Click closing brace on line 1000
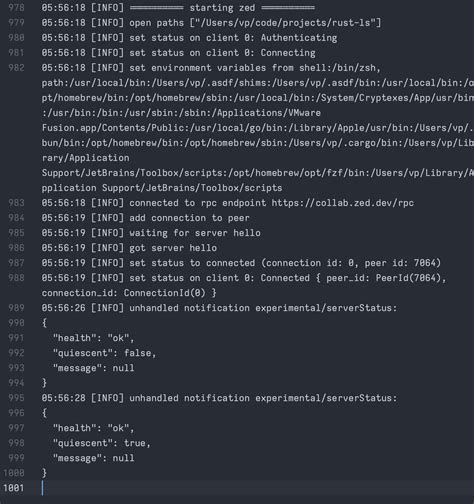Viewport: 474px width, 504px height. [44, 473]
